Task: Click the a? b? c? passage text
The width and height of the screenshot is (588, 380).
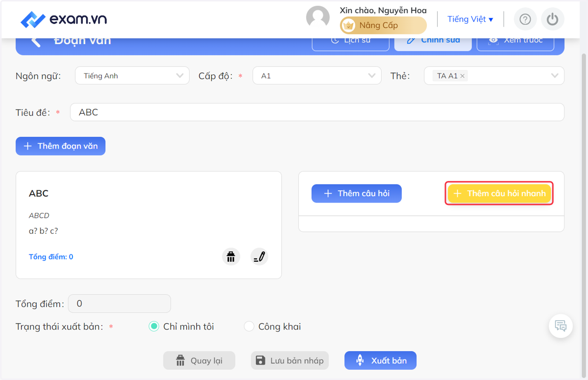Action: tap(43, 231)
